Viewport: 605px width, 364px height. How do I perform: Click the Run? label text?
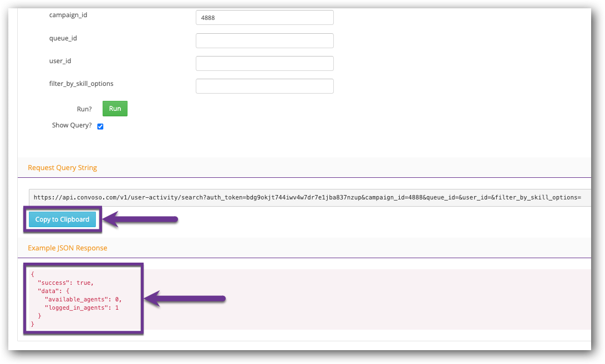pos(84,109)
